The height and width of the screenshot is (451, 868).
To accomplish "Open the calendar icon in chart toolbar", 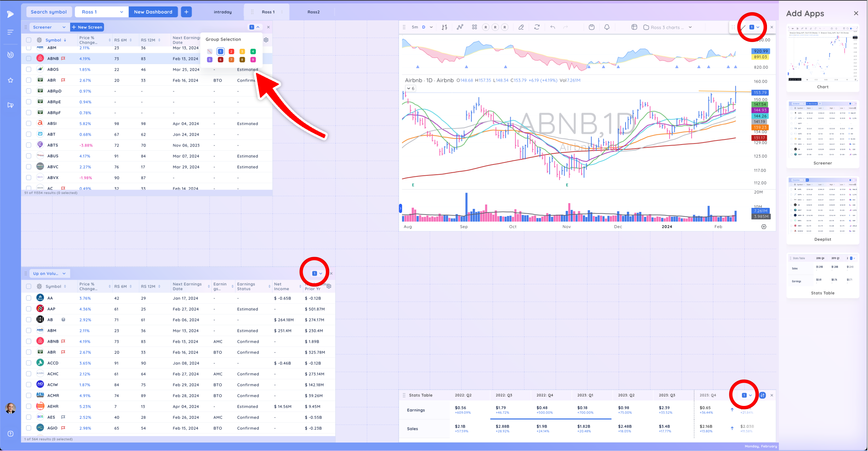I will (592, 27).
